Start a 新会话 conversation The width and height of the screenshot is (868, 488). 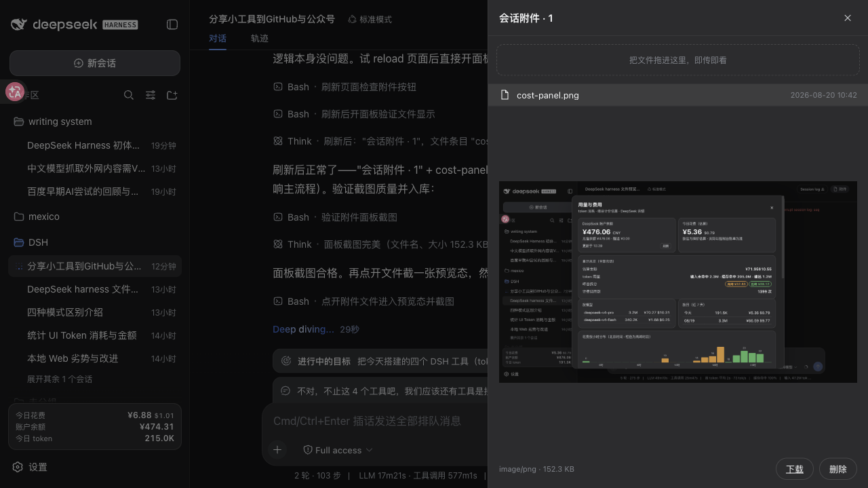click(x=95, y=63)
